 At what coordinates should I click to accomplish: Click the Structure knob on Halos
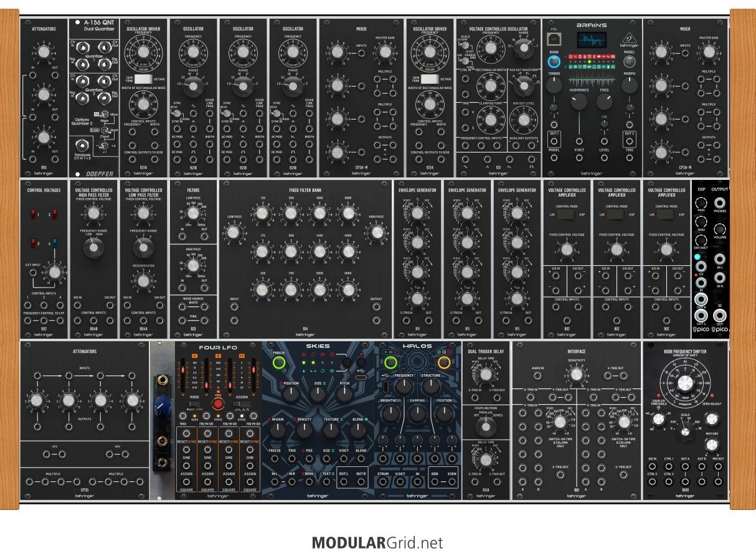(x=431, y=387)
